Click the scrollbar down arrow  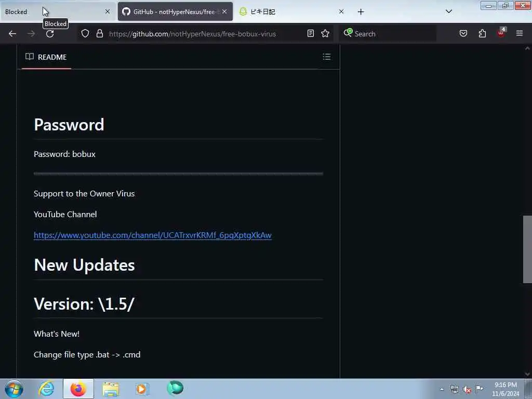click(x=527, y=374)
